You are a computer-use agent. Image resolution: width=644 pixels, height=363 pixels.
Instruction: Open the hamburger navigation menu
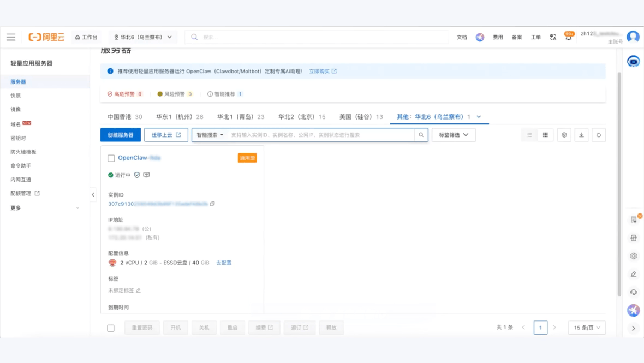coord(11,37)
